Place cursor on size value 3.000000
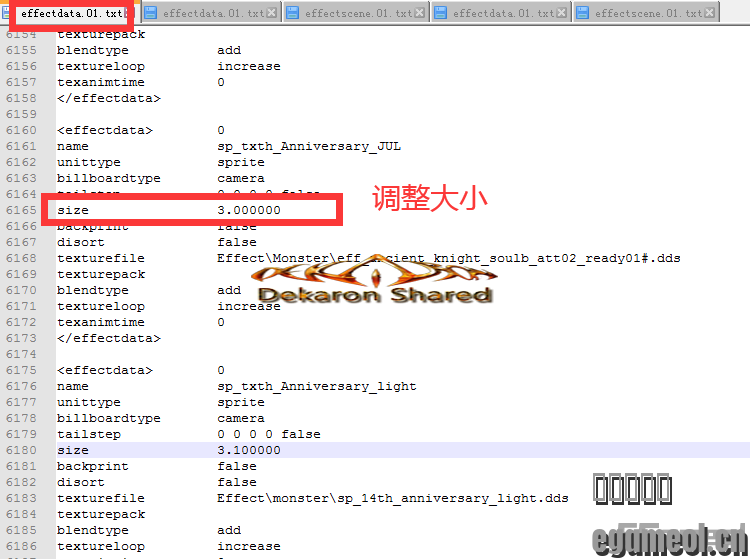The height and width of the screenshot is (559, 750). (x=249, y=210)
